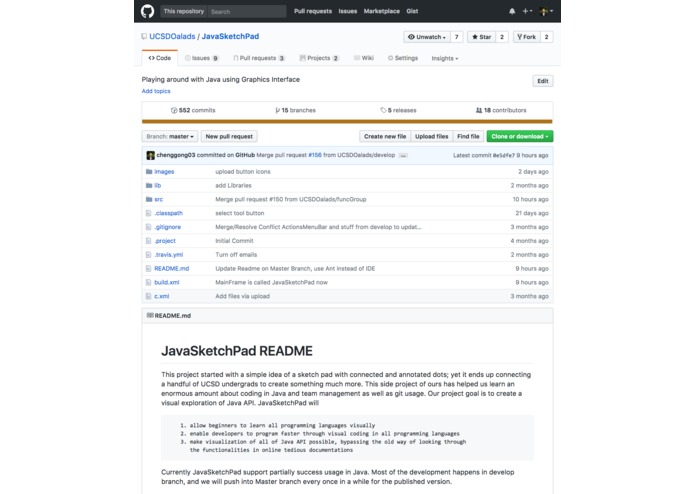View the 15 branches
Viewport: 695px width, 494px height.
[295, 110]
